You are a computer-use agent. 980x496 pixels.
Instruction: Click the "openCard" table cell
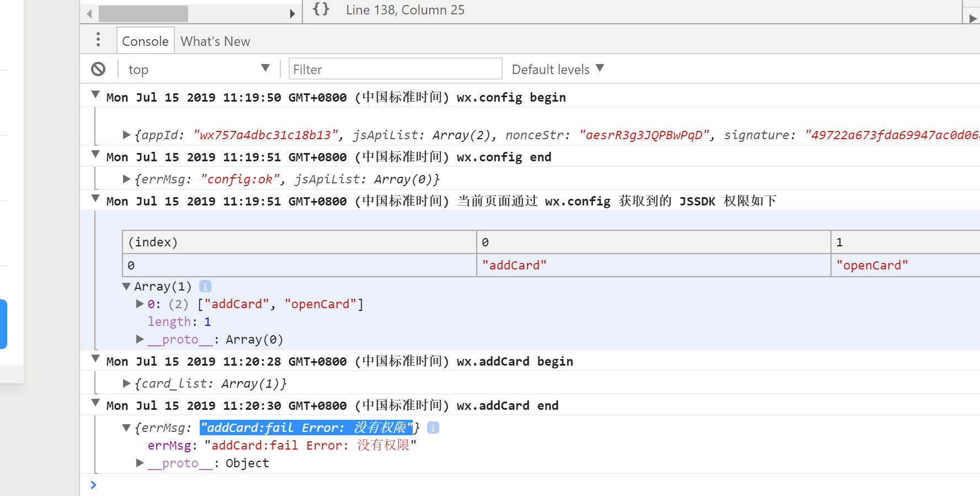point(906,265)
